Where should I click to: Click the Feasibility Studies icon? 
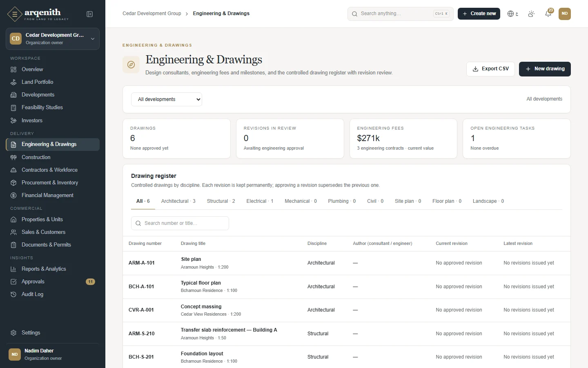(x=13, y=108)
